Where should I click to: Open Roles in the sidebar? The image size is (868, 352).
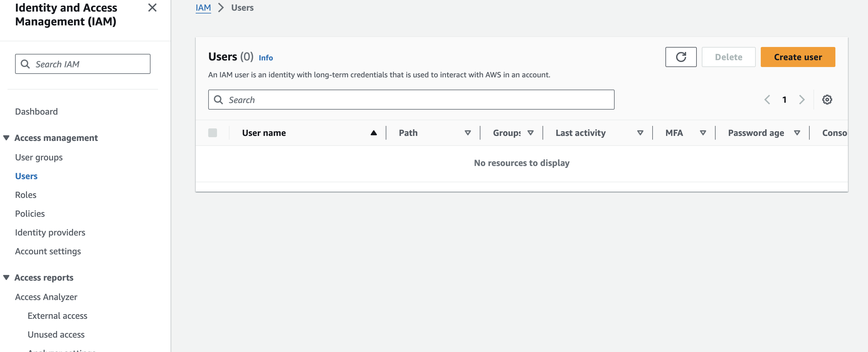click(x=26, y=195)
